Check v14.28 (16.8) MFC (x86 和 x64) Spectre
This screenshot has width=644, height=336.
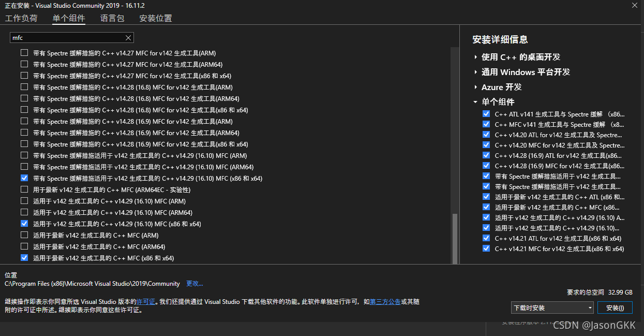[x=24, y=110]
